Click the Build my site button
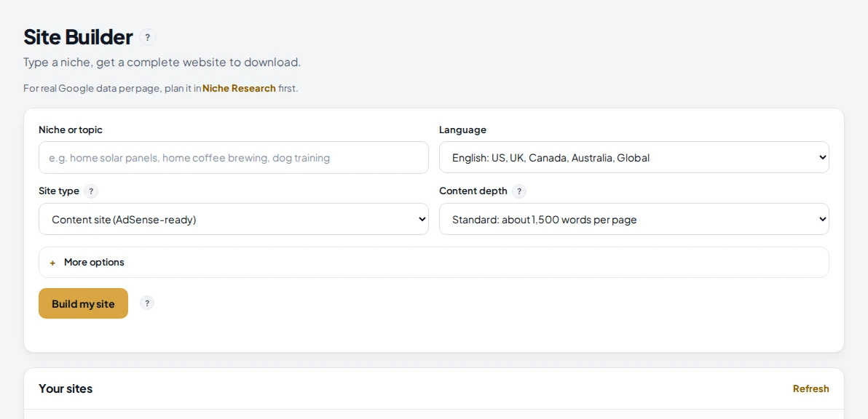868x419 pixels. (83, 303)
